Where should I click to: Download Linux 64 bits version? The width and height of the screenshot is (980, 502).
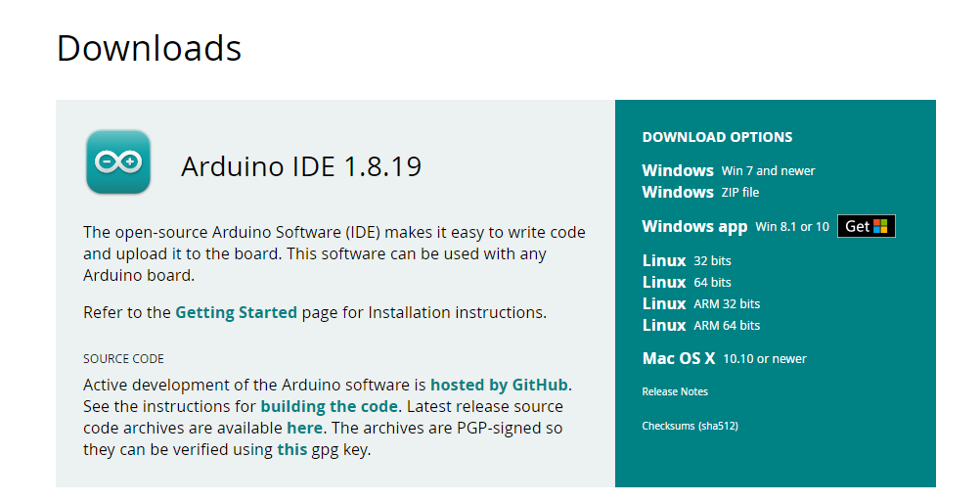pos(687,282)
